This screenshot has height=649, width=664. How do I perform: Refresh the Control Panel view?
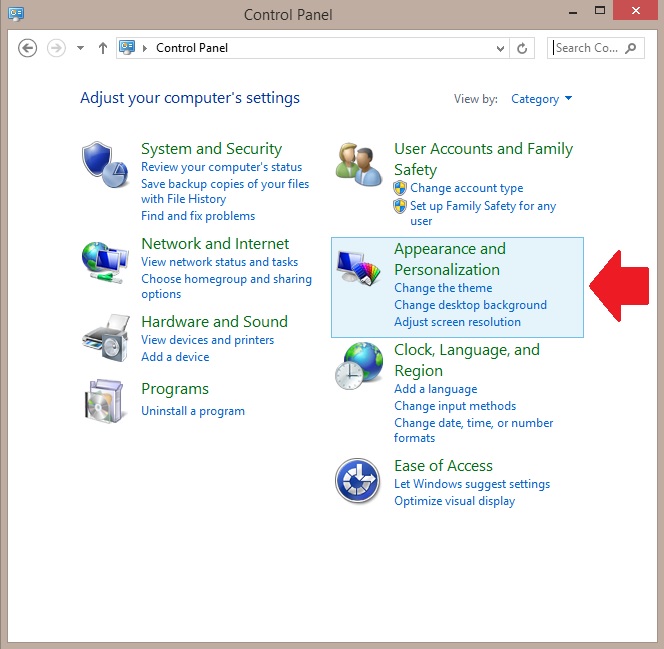(522, 48)
